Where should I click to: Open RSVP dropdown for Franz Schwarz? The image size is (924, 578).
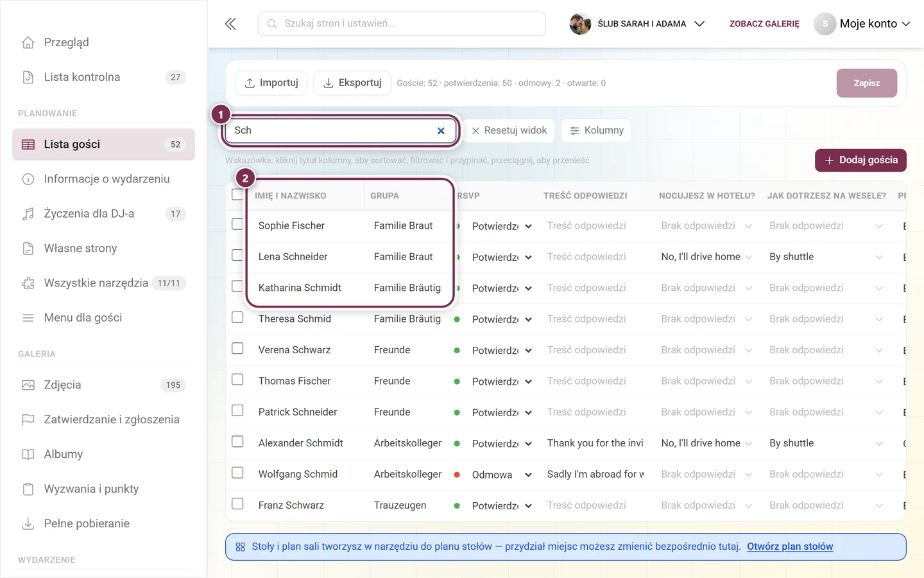[x=502, y=506]
